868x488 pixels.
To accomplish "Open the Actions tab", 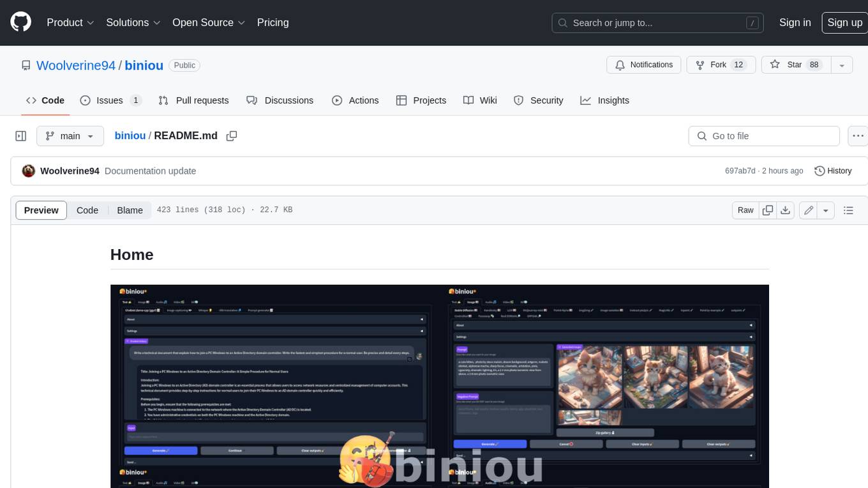I will [x=355, y=100].
